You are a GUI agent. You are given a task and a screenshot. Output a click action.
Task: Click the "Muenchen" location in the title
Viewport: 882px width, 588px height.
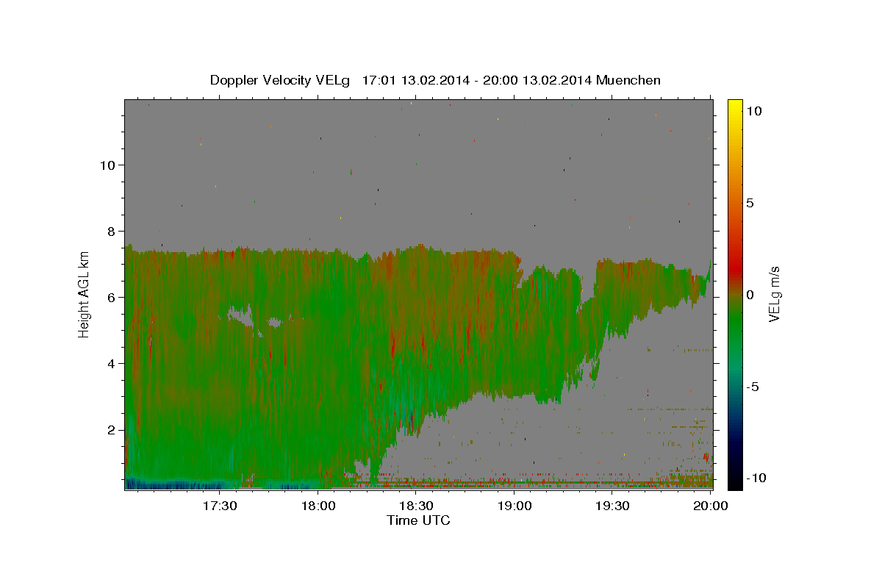(x=629, y=80)
